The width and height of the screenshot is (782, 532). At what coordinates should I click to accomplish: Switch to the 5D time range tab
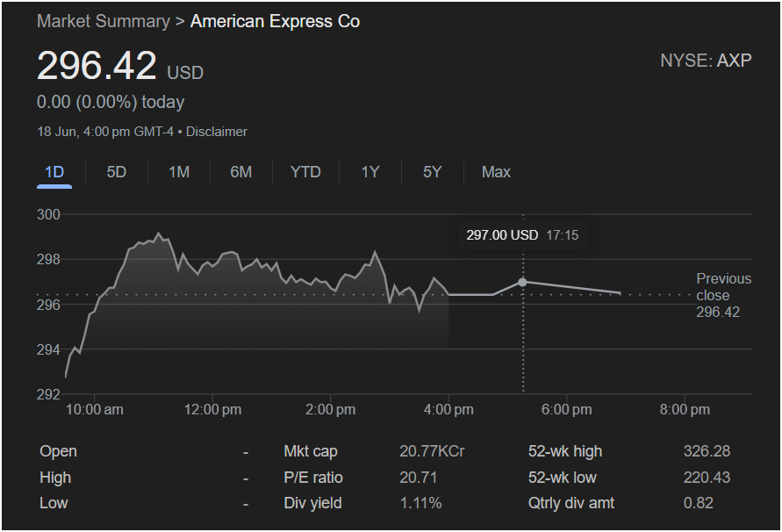pyautogui.click(x=116, y=172)
